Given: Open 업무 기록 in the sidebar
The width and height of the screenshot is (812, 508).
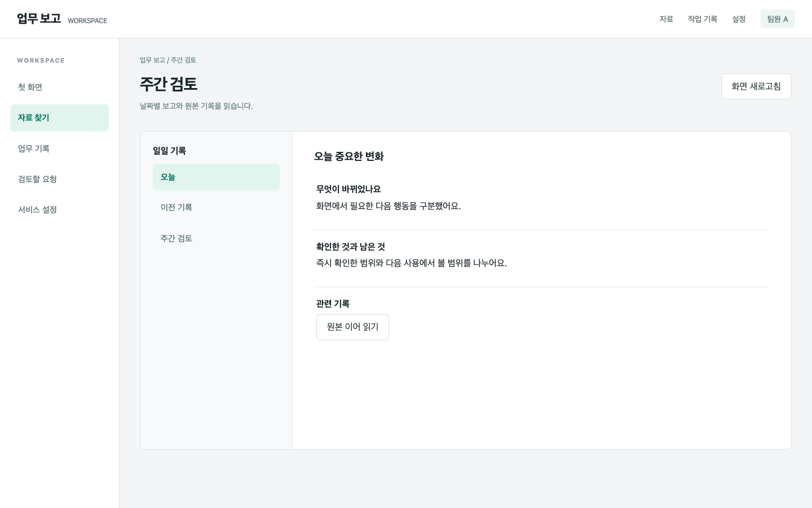Looking at the screenshot, I should click(59, 148).
